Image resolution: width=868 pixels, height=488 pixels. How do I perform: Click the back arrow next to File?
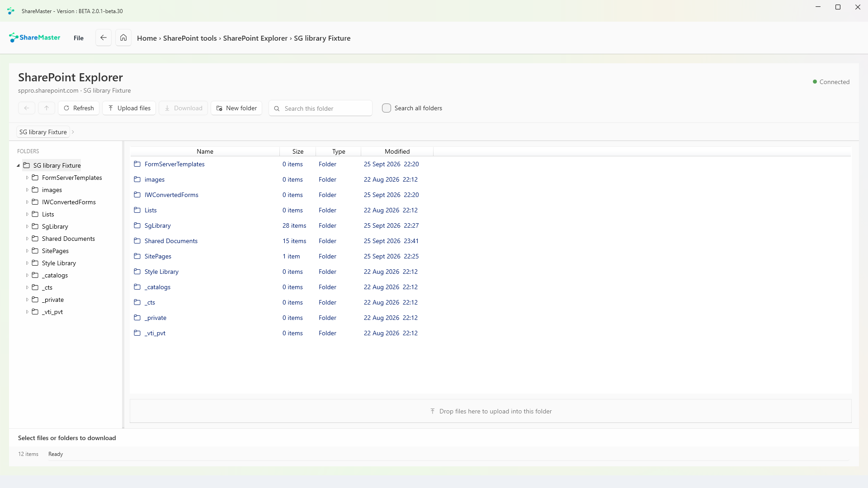click(104, 38)
